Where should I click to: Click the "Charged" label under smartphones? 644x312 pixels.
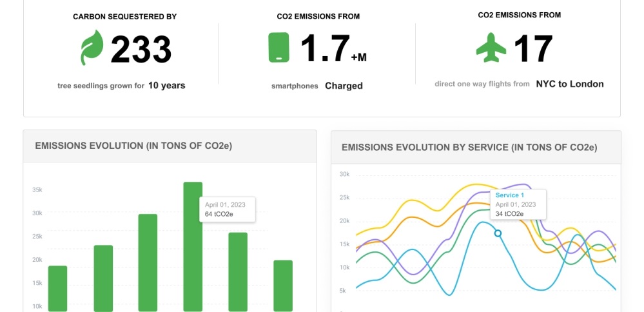(x=344, y=86)
